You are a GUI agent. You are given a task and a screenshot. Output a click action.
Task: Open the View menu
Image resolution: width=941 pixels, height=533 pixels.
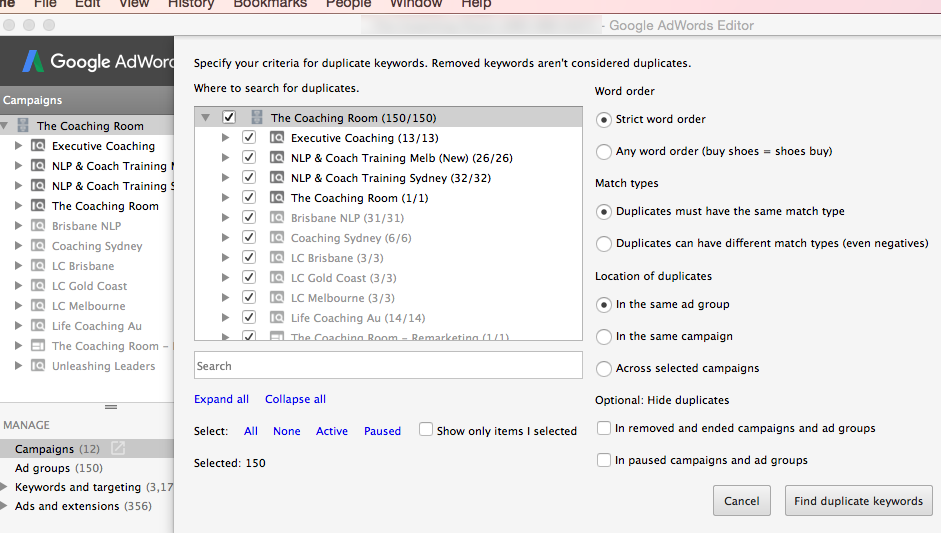click(134, 4)
